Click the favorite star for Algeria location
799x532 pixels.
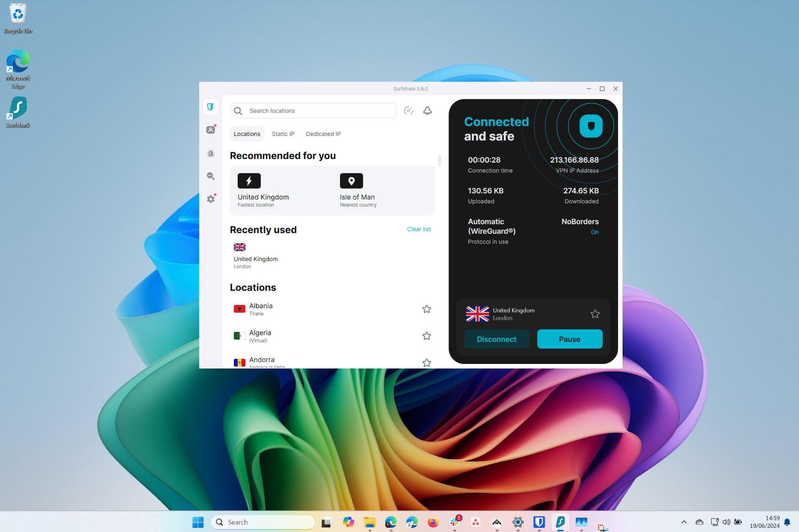point(426,336)
